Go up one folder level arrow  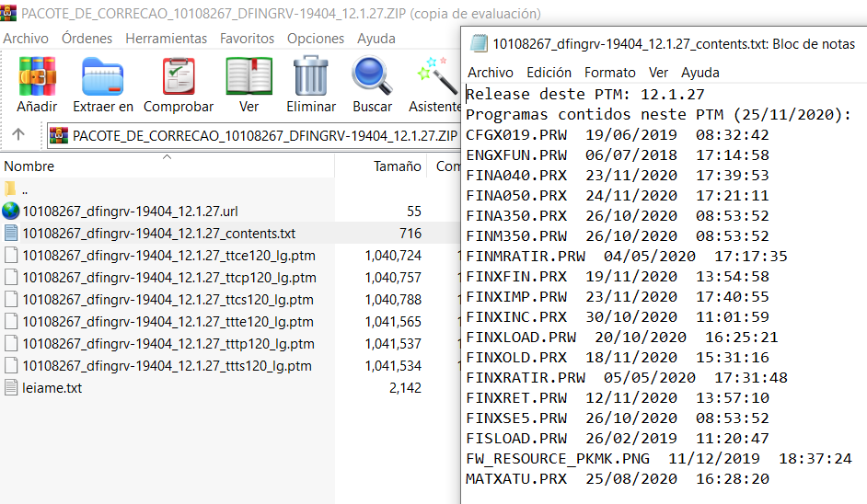[x=18, y=134]
